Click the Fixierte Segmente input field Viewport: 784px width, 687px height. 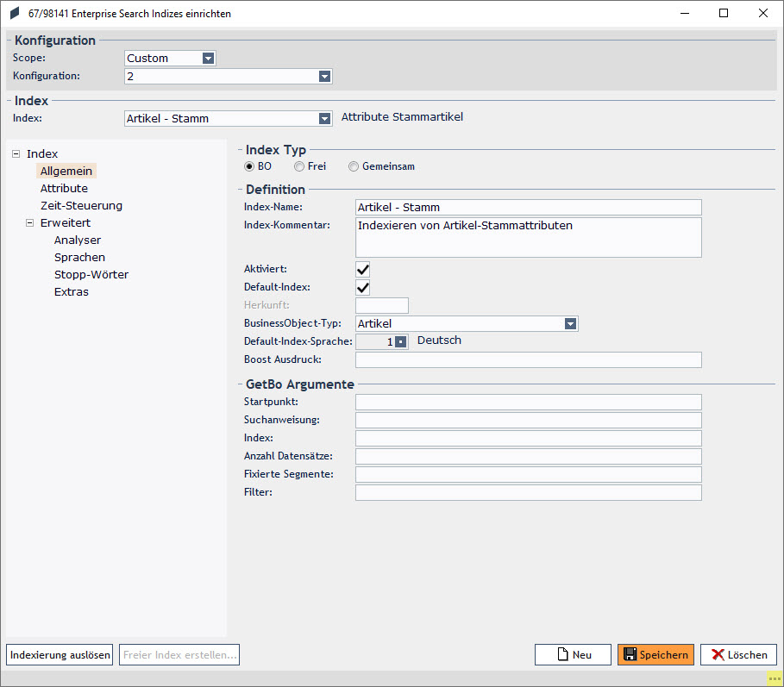tap(529, 474)
